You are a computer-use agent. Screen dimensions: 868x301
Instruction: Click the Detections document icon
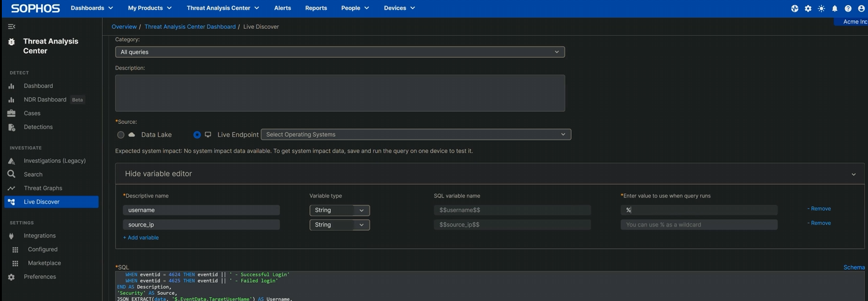[11, 127]
